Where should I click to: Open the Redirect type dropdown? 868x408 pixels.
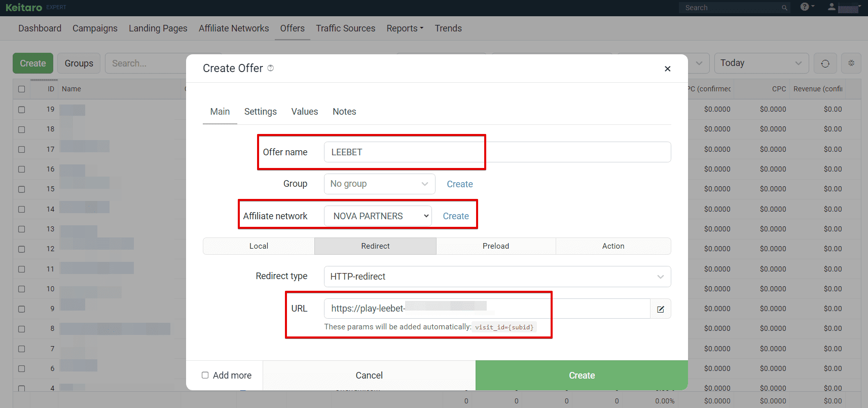click(497, 277)
